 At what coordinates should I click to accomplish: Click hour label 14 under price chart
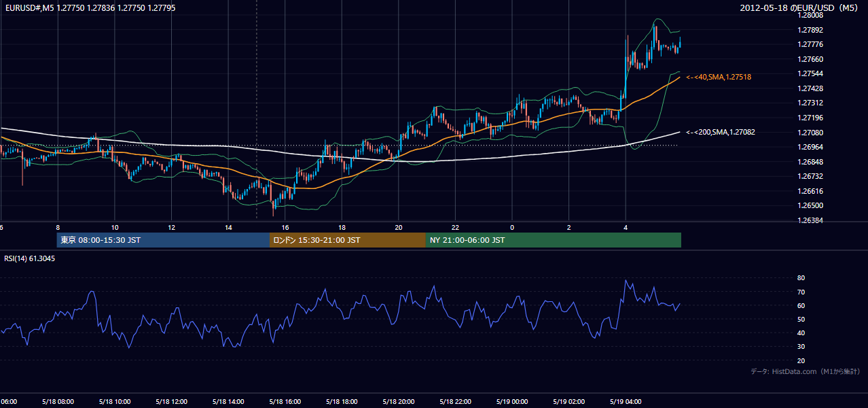click(228, 227)
